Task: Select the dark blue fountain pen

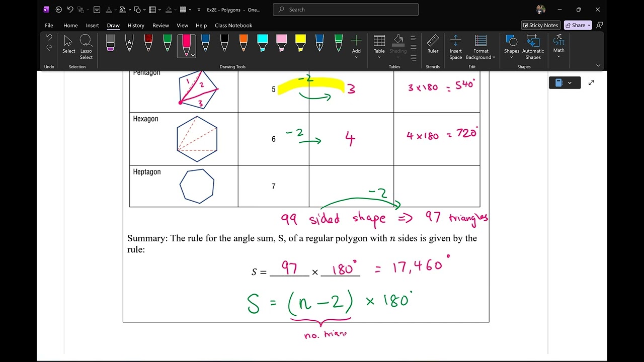Action: coord(319,43)
